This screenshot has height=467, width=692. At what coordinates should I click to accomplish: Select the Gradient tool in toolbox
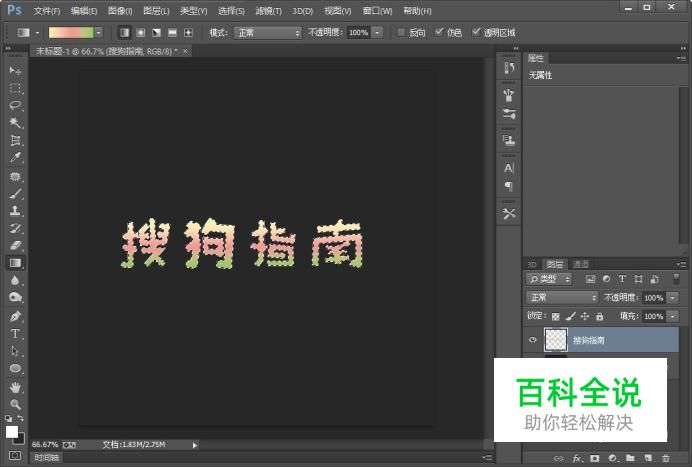15,263
